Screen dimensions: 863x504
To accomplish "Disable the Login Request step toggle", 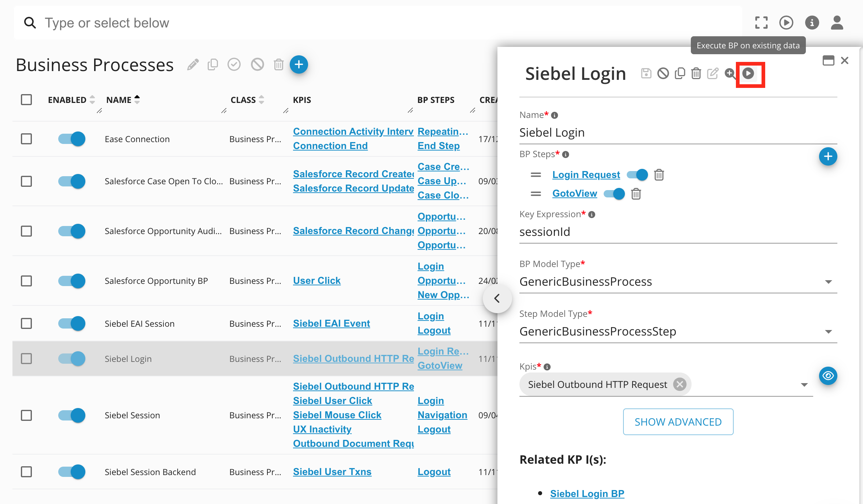I will (x=637, y=175).
